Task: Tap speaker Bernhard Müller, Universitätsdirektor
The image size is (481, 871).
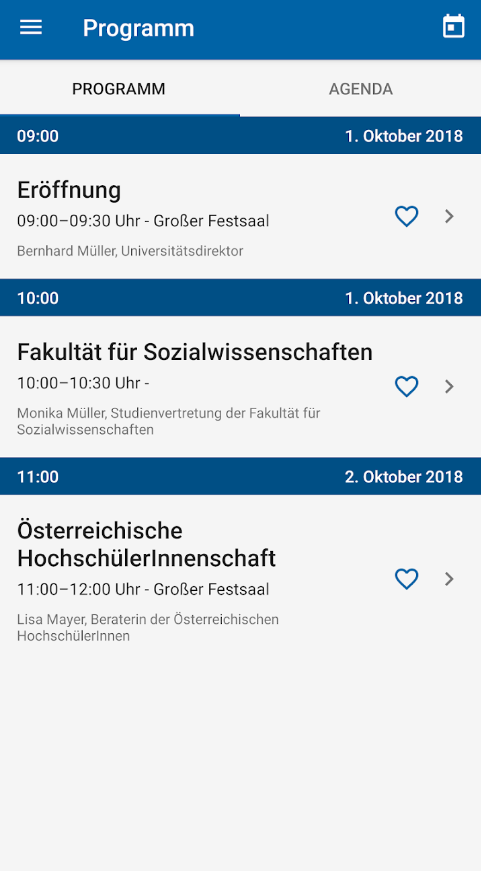Action: tap(130, 251)
